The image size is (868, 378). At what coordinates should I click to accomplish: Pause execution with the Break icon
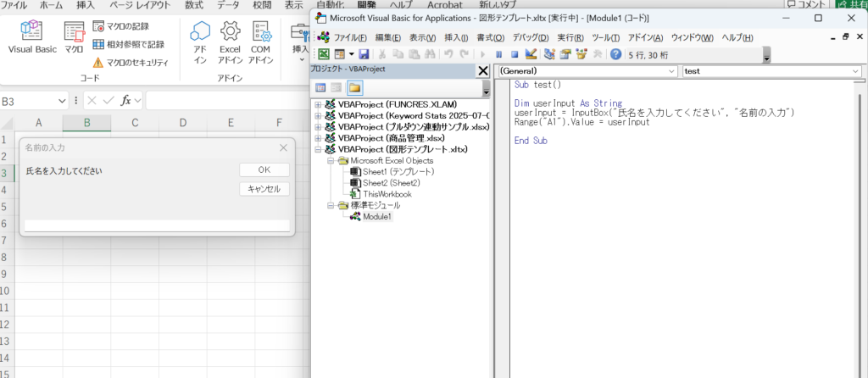(x=498, y=54)
